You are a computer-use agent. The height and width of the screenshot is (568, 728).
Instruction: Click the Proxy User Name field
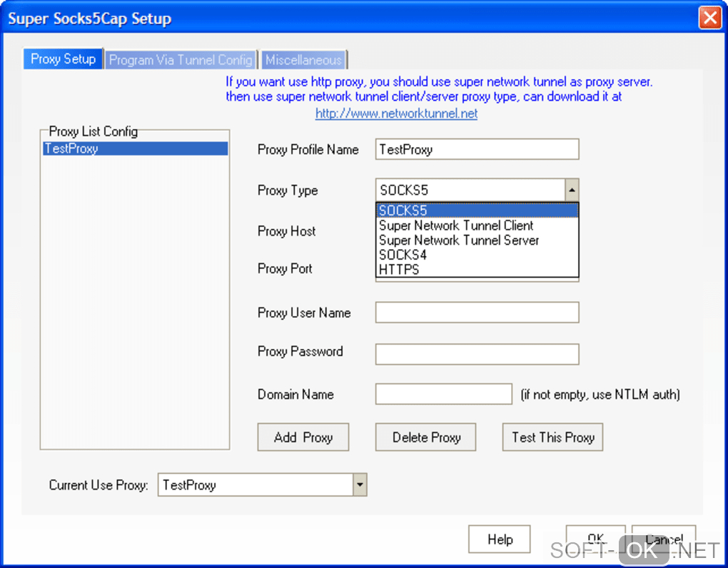coord(477,313)
